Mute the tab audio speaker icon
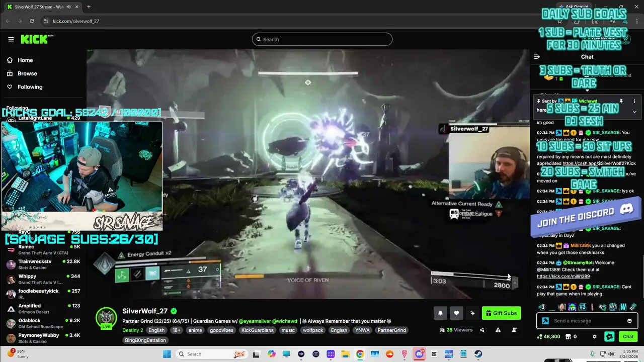The image size is (644, 362). (68, 7)
